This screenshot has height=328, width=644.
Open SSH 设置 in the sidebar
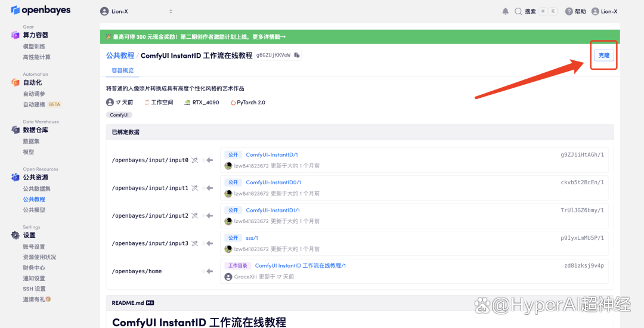click(x=34, y=289)
